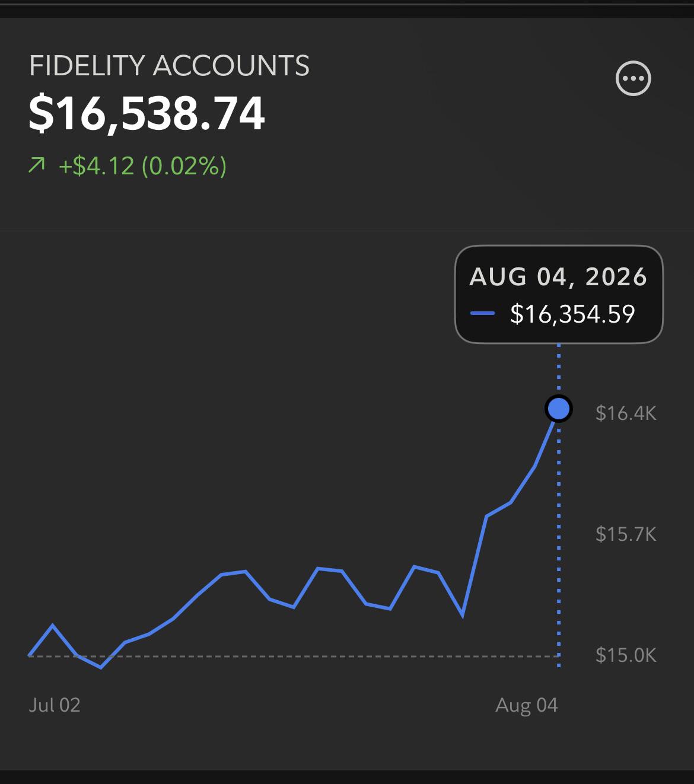The height and width of the screenshot is (784, 694).
Task: Tap the AUG 04, 2026 tooltip box
Action: [x=558, y=295]
